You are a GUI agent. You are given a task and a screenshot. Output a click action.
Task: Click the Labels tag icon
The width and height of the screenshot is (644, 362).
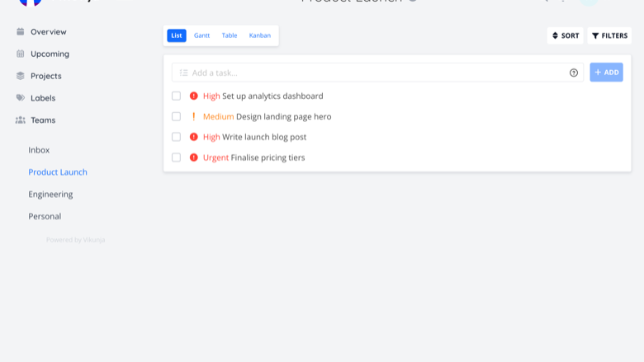pos(20,97)
